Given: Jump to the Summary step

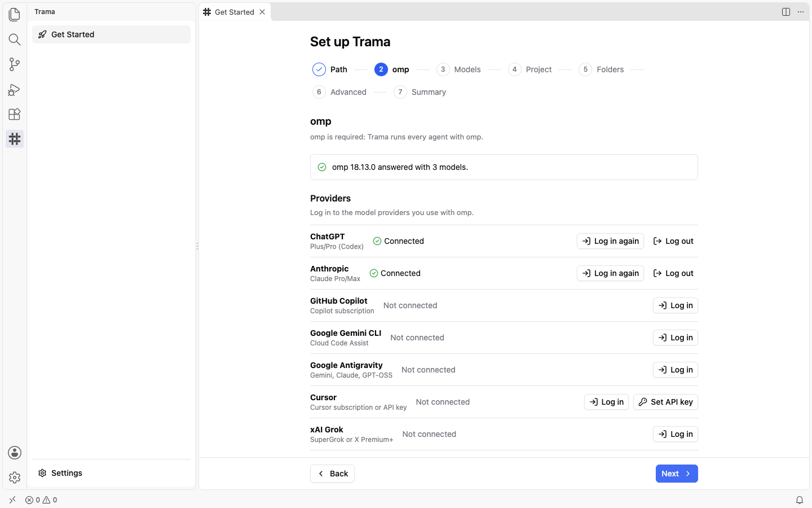Looking at the screenshot, I should pos(420,92).
